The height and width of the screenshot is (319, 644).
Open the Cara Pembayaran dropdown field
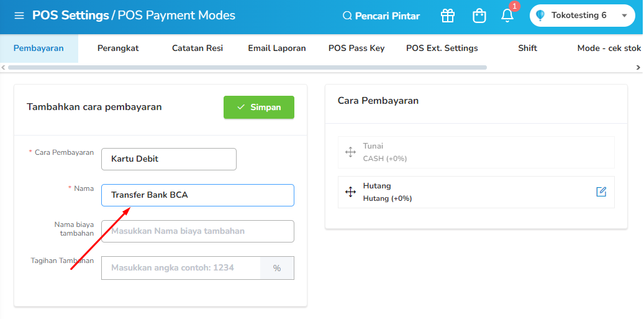(169, 159)
